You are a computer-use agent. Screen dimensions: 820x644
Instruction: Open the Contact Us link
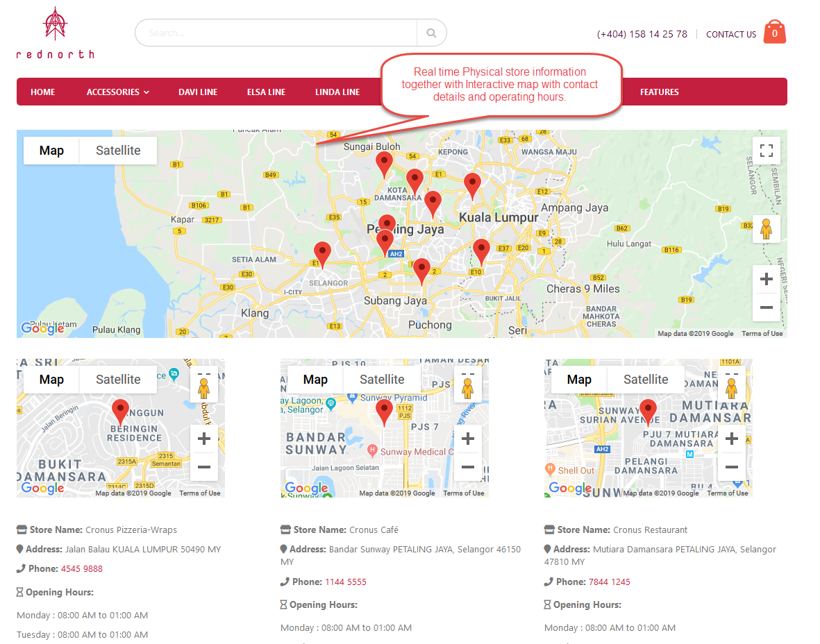click(731, 35)
